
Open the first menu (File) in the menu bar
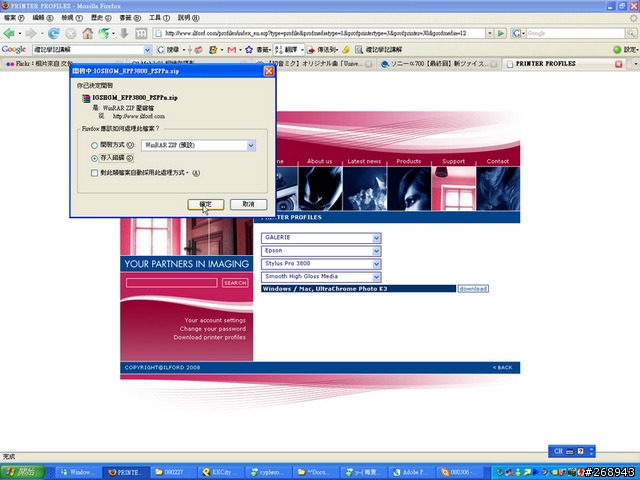tap(14, 18)
